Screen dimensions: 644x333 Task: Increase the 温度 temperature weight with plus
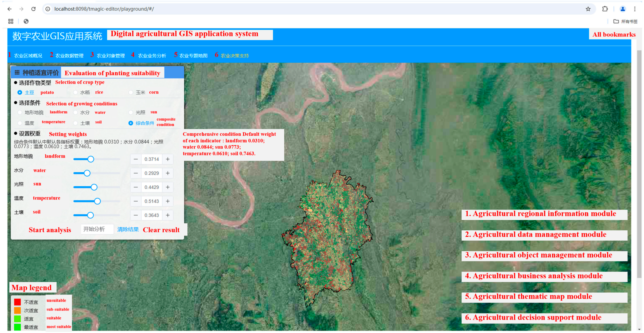pyautogui.click(x=168, y=201)
